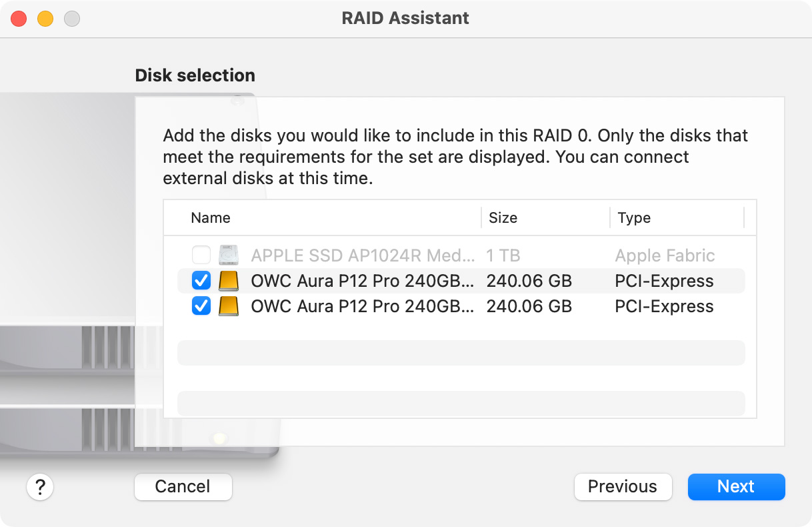This screenshot has width=812, height=527.
Task: Sort disks by the Name column header
Action: [211, 218]
